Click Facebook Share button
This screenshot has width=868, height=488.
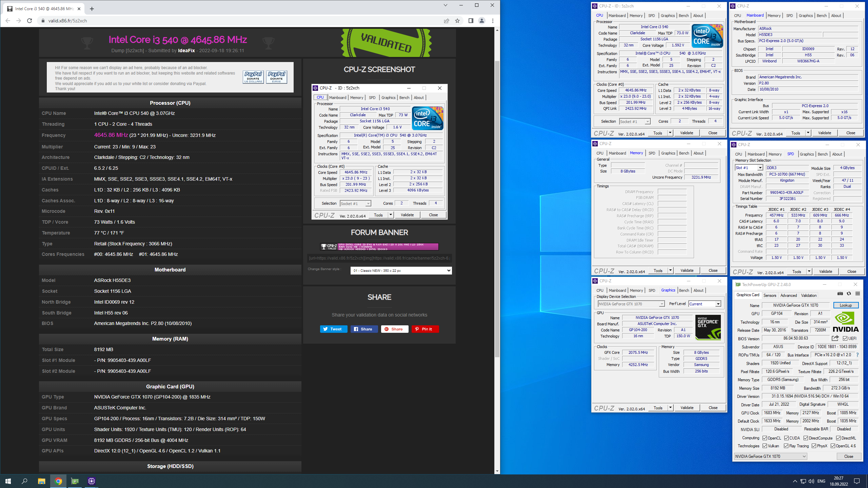[x=364, y=329]
